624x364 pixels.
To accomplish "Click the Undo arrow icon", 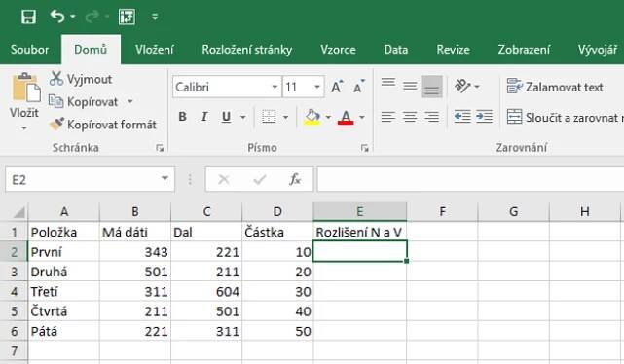I will point(57,17).
